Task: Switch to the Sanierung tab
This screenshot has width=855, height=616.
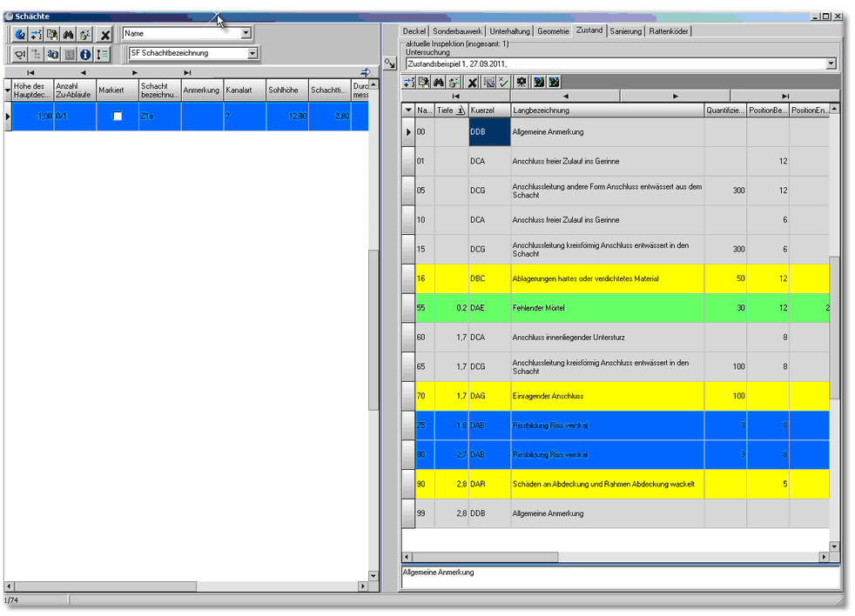Action: 625,31
